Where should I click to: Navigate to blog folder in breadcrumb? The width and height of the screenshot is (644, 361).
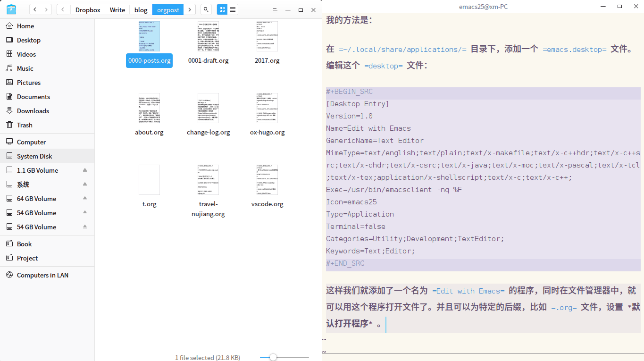pyautogui.click(x=141, y=9)
